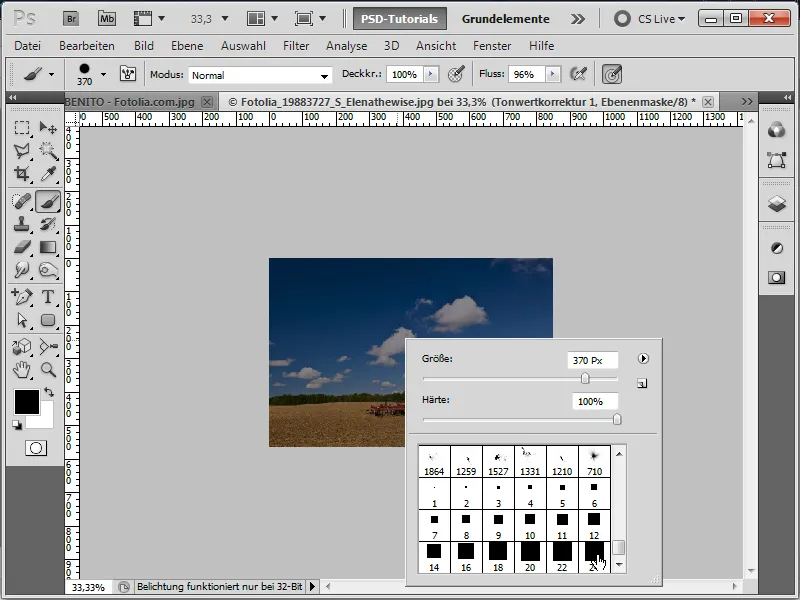Screen dimensions: 800x600
Task: Open the brush preset picker dropdown
Action: click(104, 74)
